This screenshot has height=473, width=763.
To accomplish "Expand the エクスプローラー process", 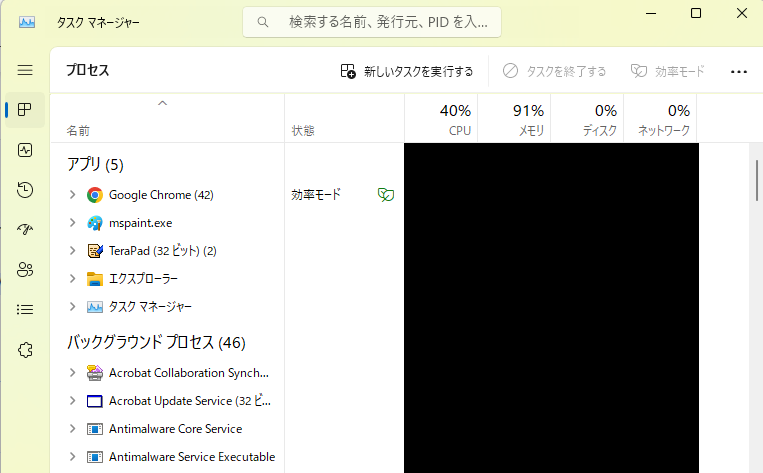I will pyautogui.click(x=73, y=278).
